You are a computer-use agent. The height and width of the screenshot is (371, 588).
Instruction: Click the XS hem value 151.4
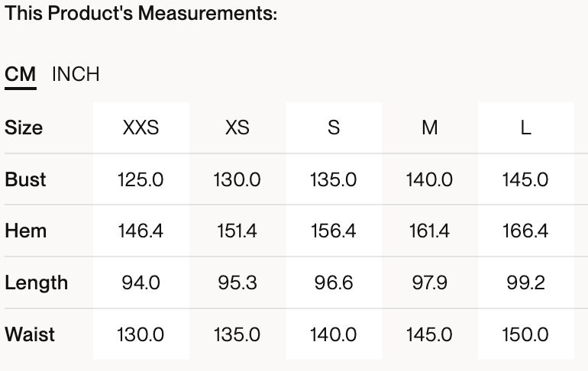(237, 231)
